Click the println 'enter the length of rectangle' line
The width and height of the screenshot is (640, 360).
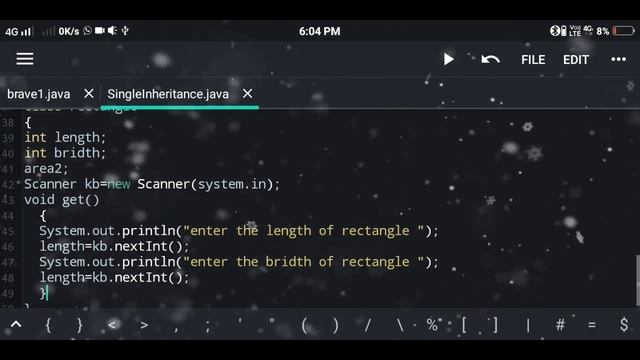tap(239, 231)
